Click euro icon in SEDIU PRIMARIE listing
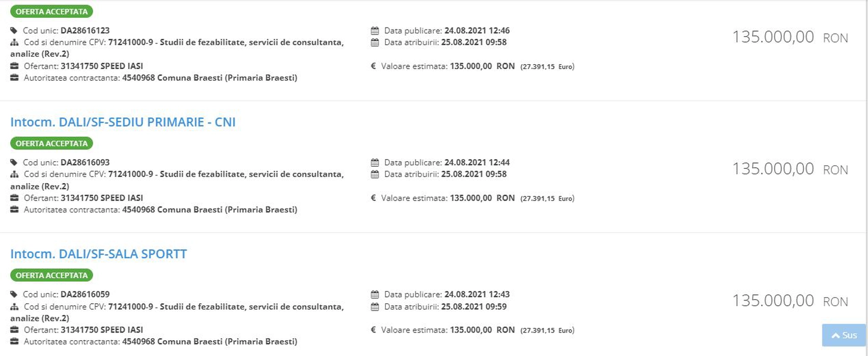The height and width of the screenshot is (356, 868). tap(373, 198)
